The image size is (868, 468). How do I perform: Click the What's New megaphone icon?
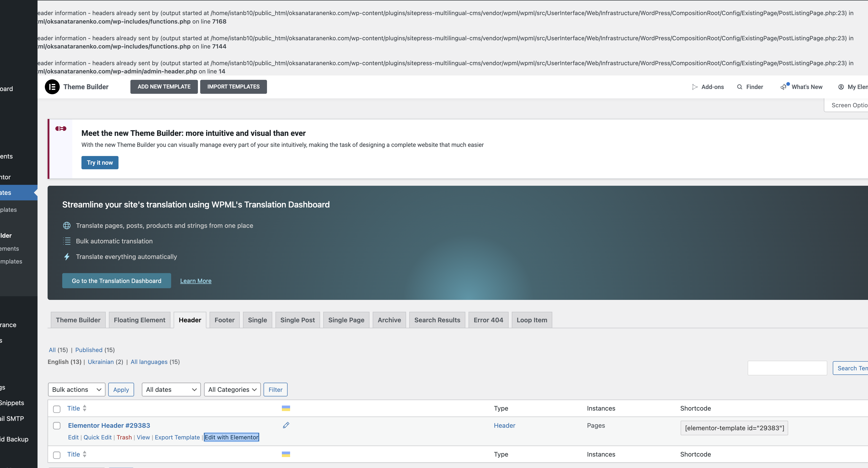pyautogui.click(x=784, y=87)
